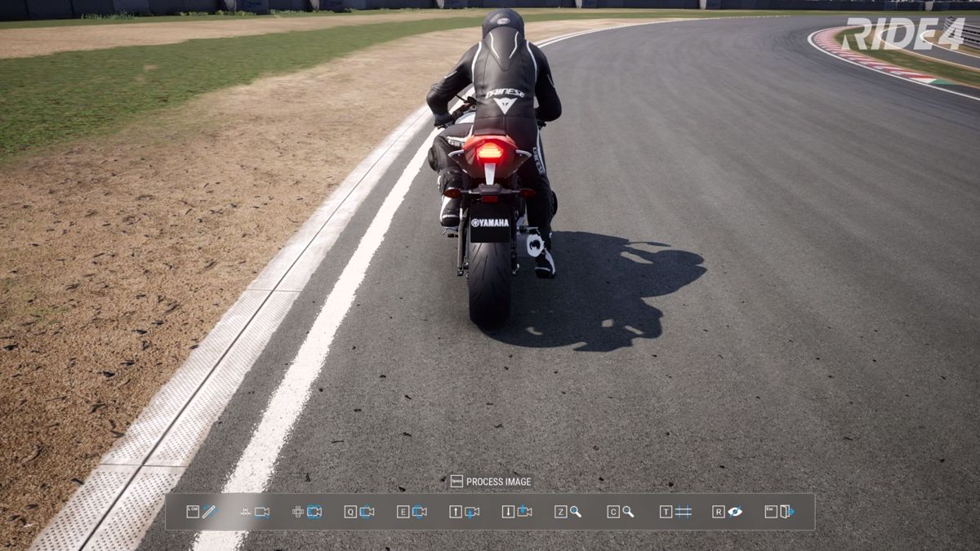The image size is (980, 551).
Task: Select the mouse camera-move control
Action: point(255,512)
